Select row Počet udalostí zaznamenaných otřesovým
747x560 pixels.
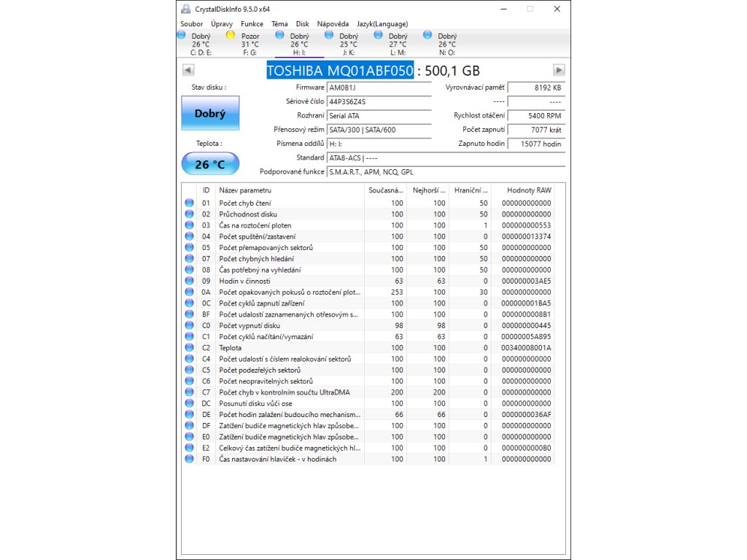(368, 314)
